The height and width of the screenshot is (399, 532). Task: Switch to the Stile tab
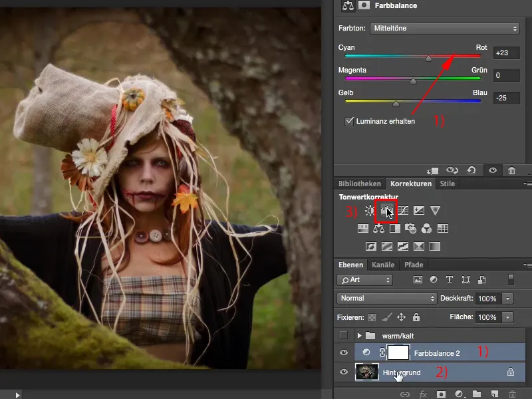pyautogui.click(x=447, y=184)
